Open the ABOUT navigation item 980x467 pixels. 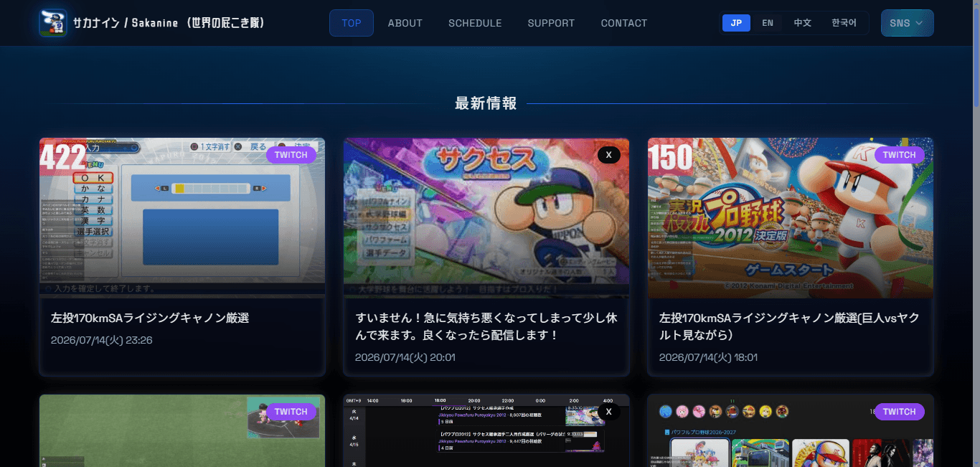tap(405, 23)
